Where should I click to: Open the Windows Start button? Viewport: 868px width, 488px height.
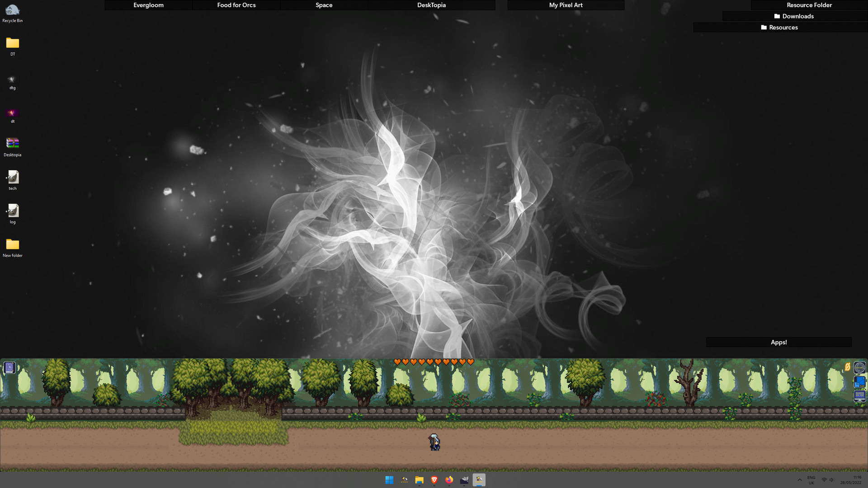389,480
